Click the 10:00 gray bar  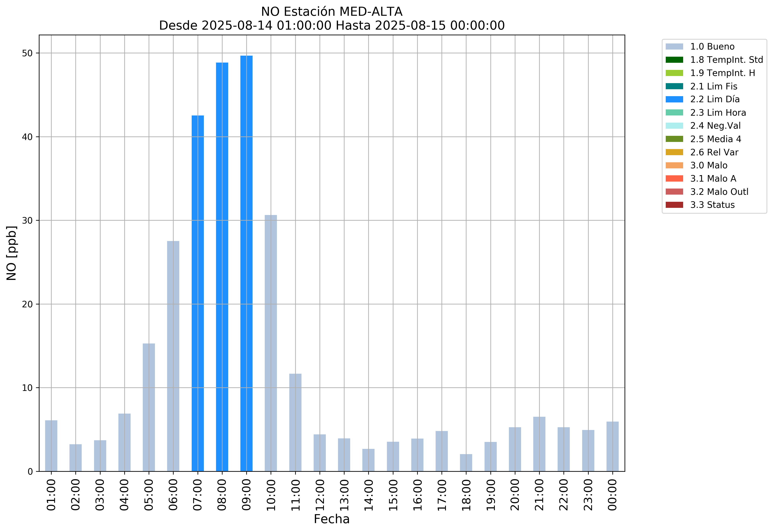coord(271,343)
